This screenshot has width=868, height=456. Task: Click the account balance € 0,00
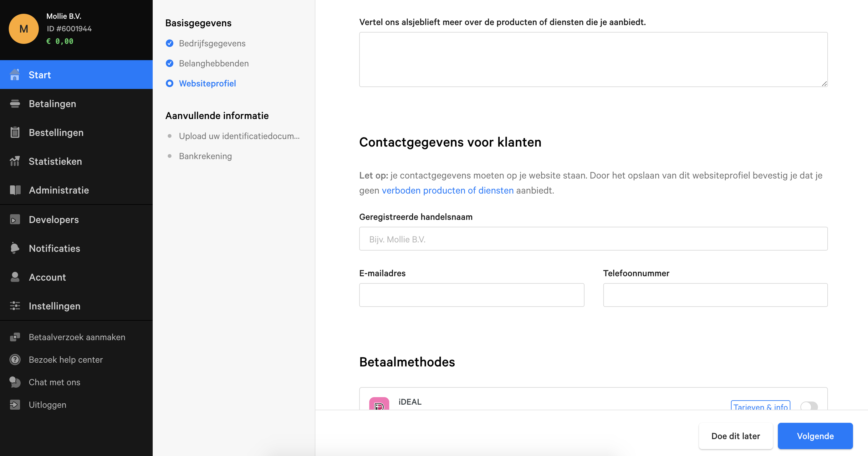click(x=60, y=41)
